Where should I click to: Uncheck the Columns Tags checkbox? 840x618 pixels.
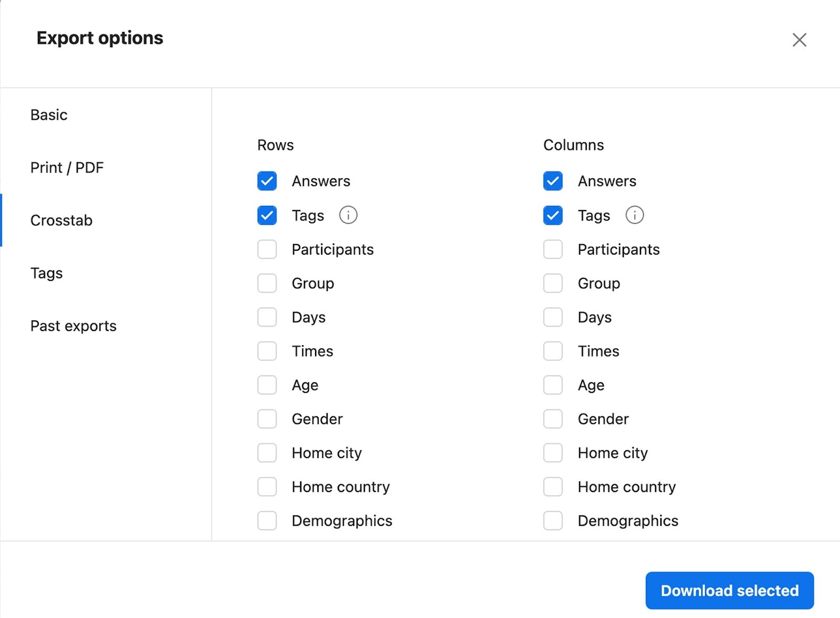click(553, 215)
